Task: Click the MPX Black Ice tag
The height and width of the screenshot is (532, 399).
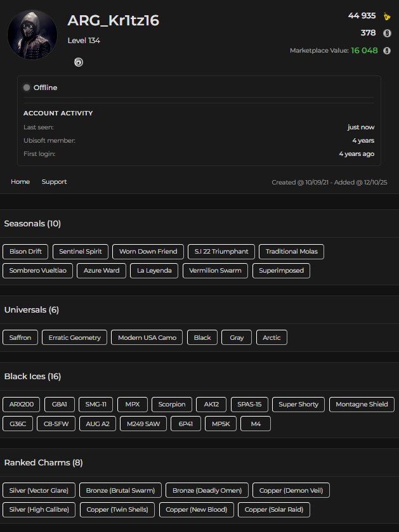Action: click(133, 404)
